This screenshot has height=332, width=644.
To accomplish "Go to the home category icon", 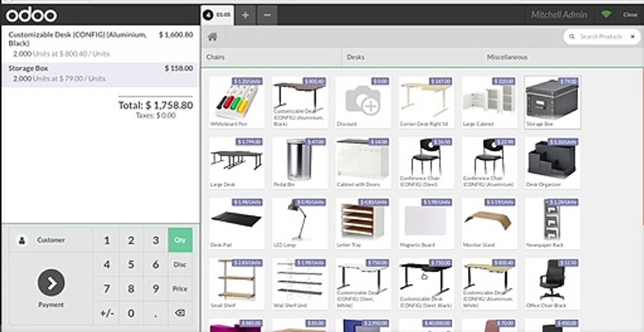I will coord(212,37).
